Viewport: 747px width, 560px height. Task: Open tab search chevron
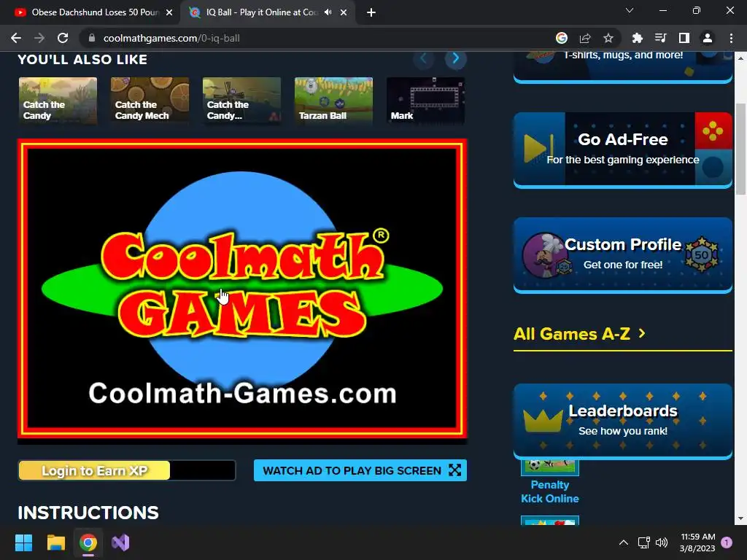(x=630, y=10)
